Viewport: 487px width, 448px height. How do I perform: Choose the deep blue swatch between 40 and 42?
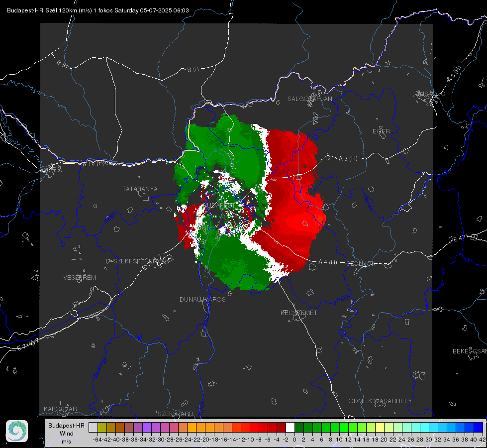[479, 427]
